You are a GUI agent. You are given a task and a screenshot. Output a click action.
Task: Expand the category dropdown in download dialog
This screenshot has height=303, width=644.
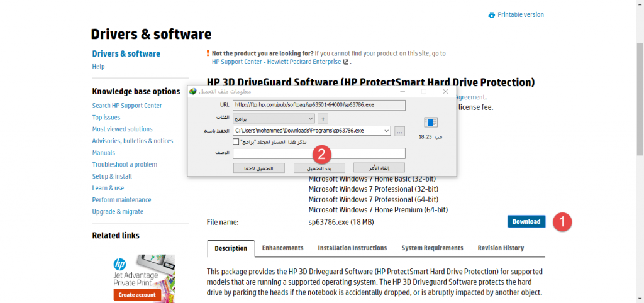[x=311, y=118]
